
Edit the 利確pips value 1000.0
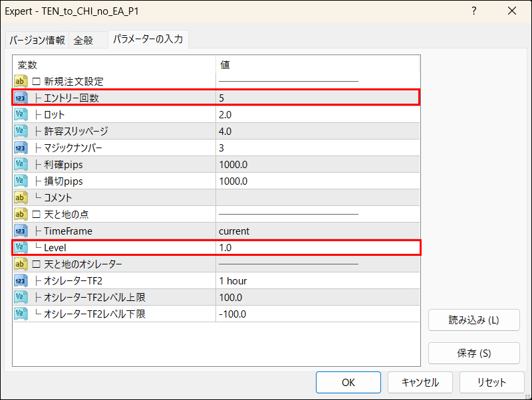(318, 164)
